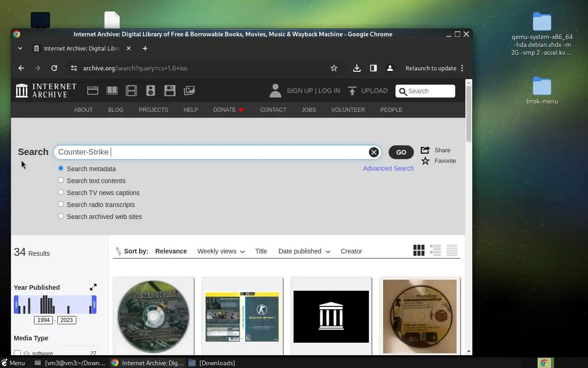Open the Software floppy disk icon
The width and height of the screenshot is (588, 368).
click(170, 91)
